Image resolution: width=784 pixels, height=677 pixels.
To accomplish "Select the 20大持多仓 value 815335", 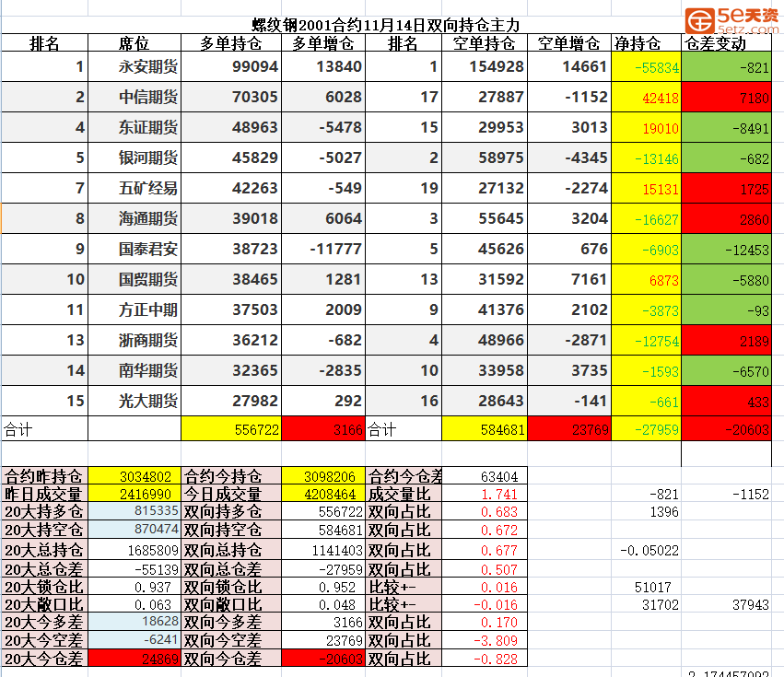I will (134, 511).
